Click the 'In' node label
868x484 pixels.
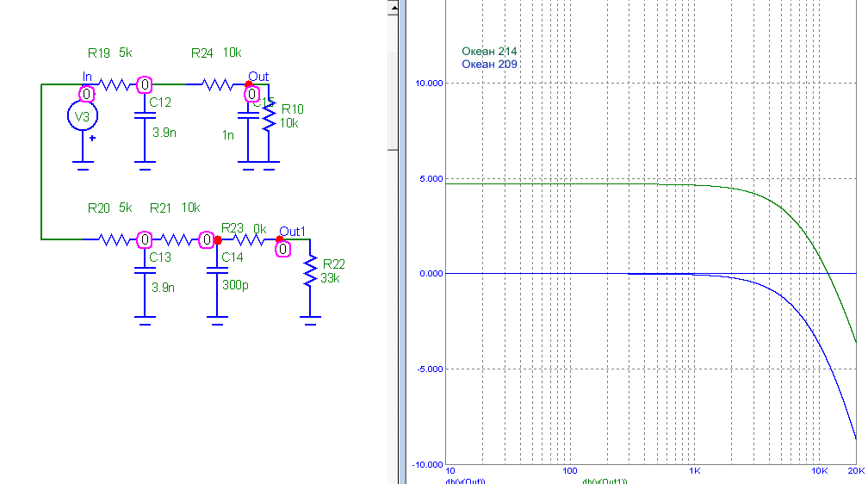(87, 77)
